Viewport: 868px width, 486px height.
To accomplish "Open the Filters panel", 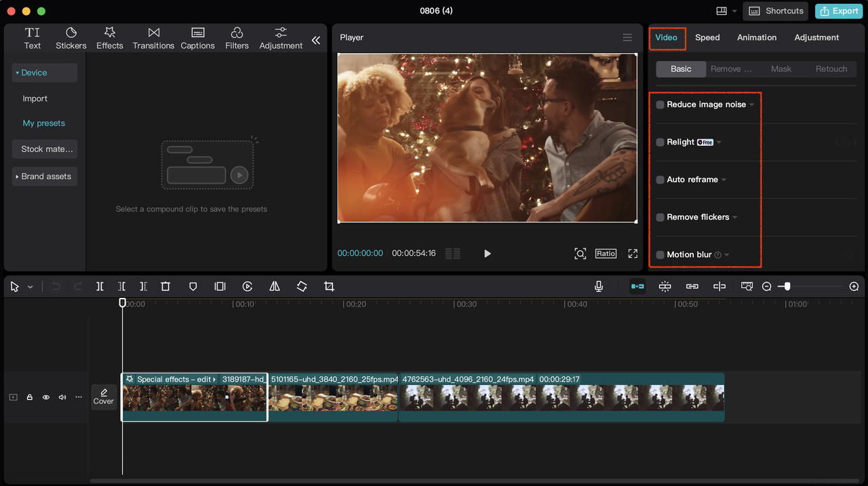I will 237,38.
